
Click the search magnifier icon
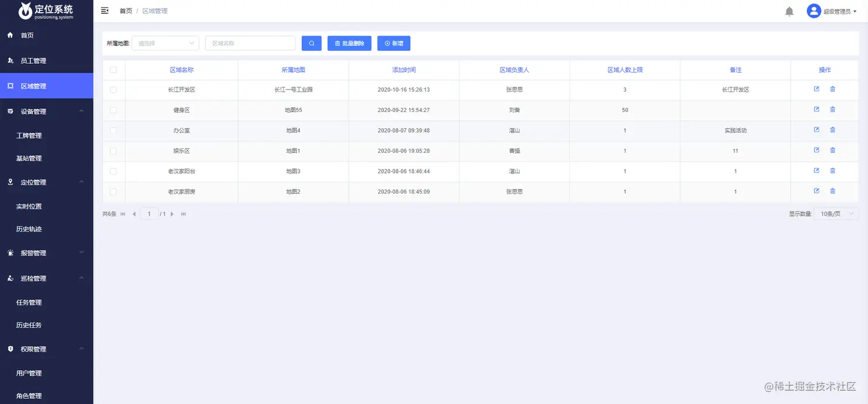[311, 43]
